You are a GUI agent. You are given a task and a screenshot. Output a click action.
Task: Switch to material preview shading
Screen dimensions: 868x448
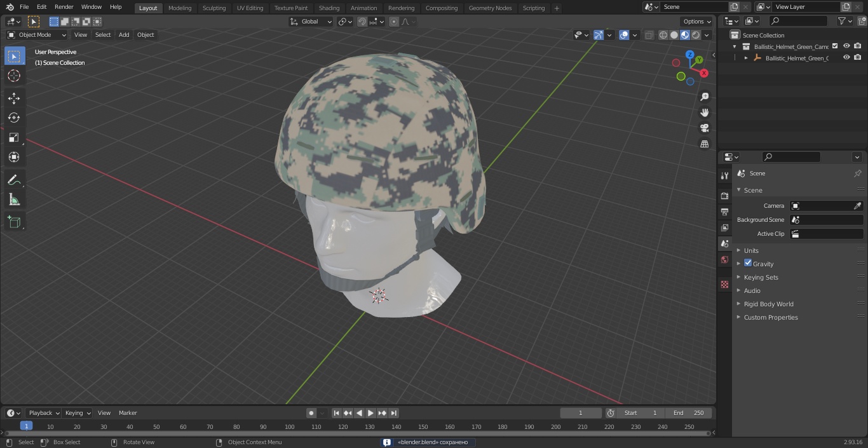685,35
